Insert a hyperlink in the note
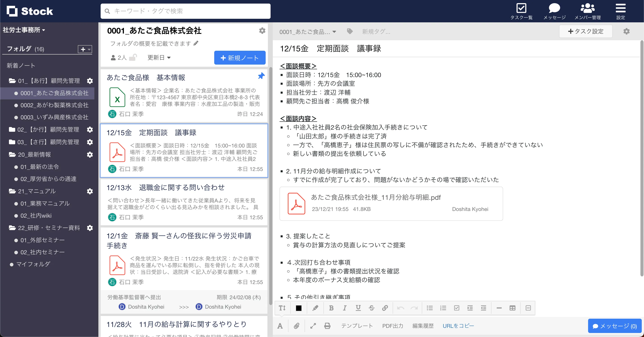The image size is (644, 337). [x=385, y=308]
